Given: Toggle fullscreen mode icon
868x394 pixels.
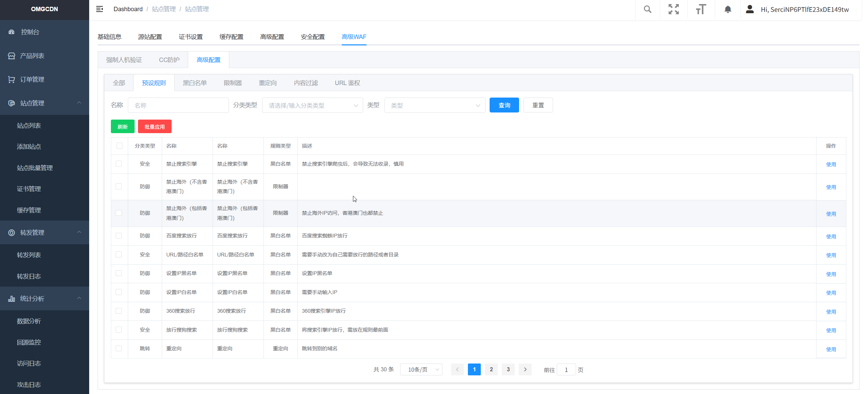Looking at the screenshot, I should [673, 9].
